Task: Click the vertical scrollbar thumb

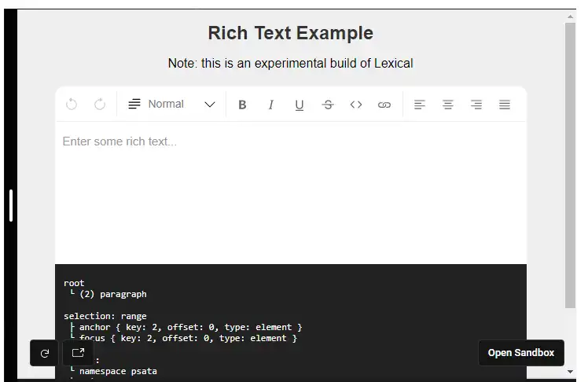Action: click(x=570, y=165)
